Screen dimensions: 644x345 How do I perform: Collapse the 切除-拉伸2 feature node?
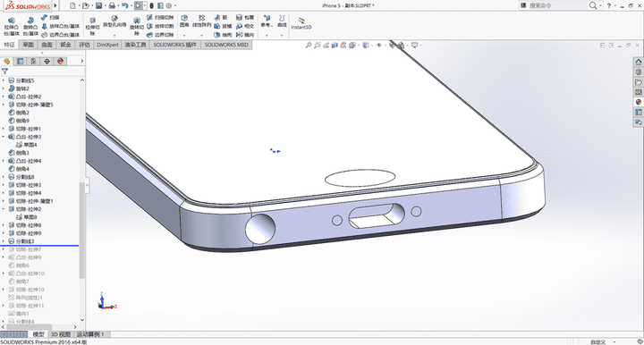[4, 209]
